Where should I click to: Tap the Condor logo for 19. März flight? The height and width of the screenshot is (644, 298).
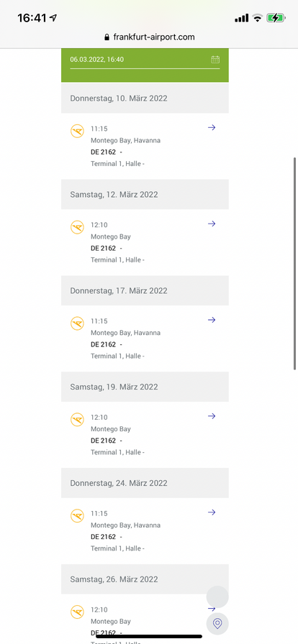[x=77, y=420]
